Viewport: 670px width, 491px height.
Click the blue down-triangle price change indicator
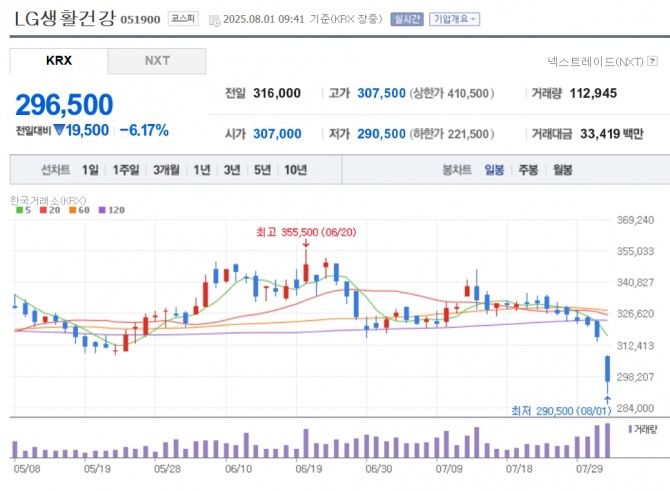tap(59, 130)
